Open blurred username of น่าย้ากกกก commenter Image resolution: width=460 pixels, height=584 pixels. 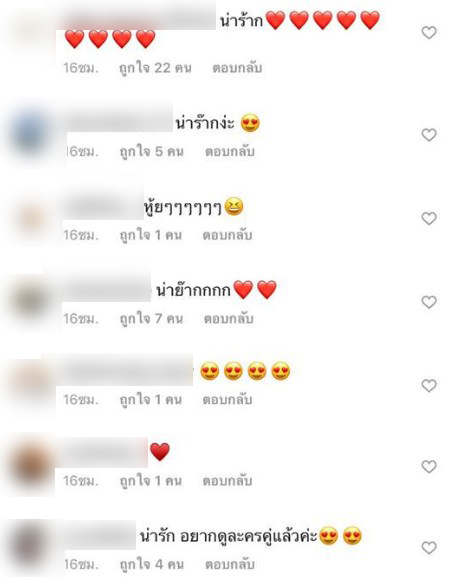(x=107, y=290)
